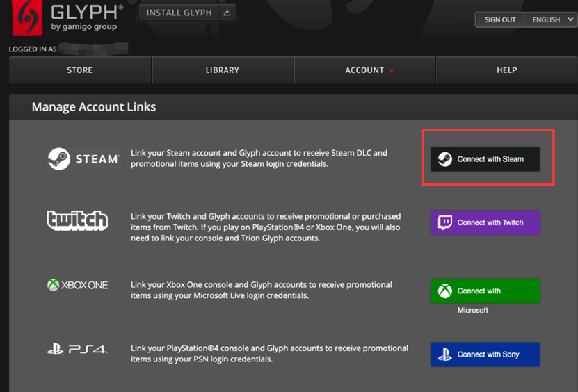Go to the Library tab

point(223,70)
